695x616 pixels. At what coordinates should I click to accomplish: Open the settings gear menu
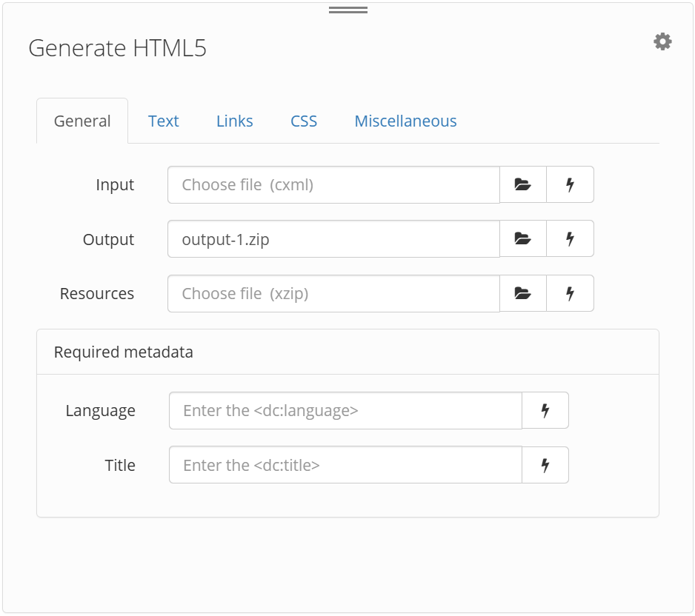(x=662, y=41)
